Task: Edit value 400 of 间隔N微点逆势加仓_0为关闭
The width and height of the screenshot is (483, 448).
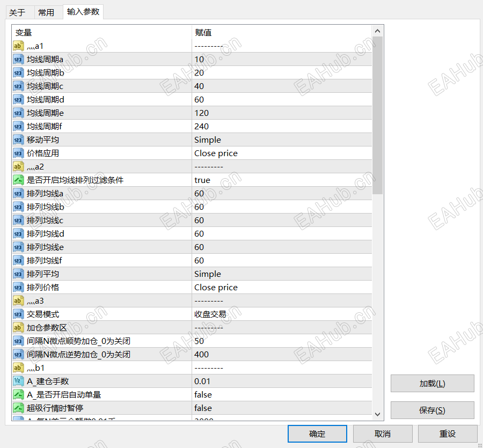Action: (x=282, y=355)
